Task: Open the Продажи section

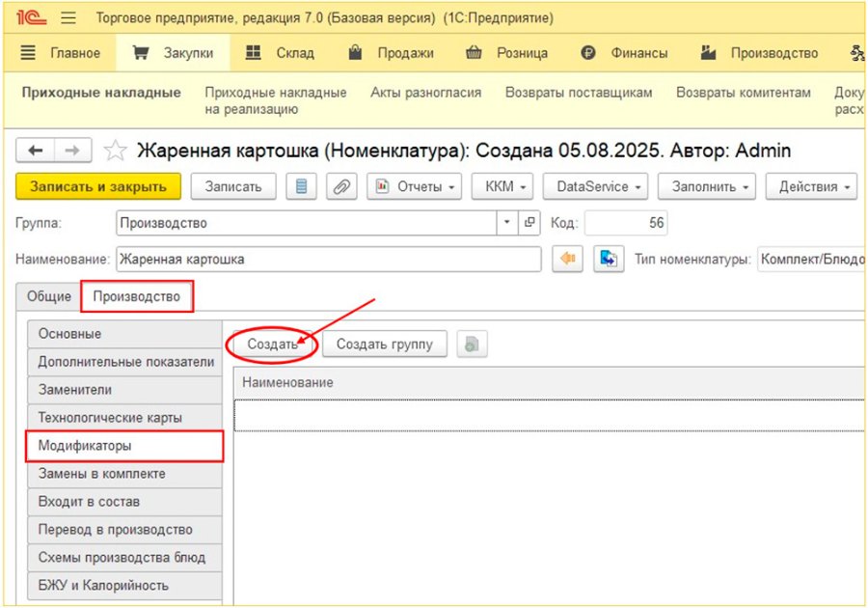Action: pos(392,53)
